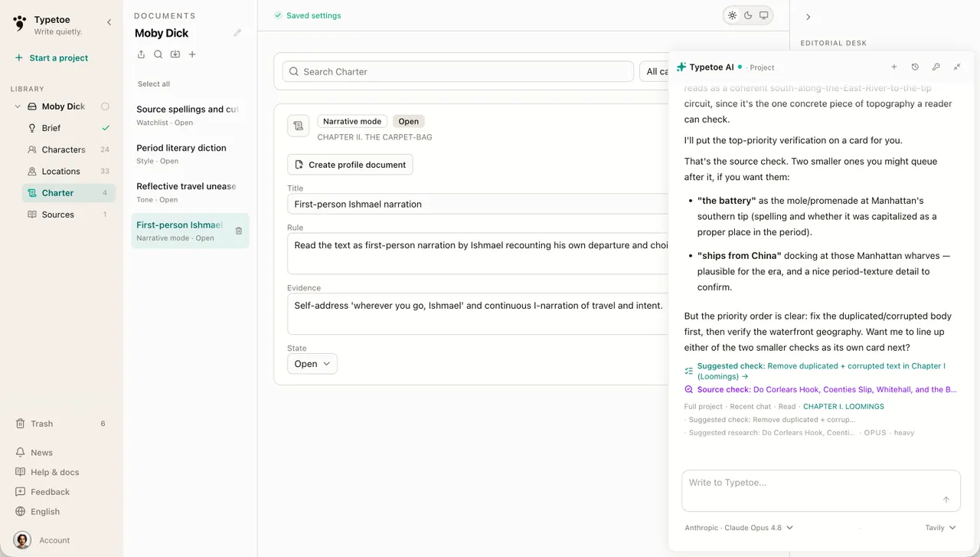This screenshot has width=980, height=557.
Task: Click the Open status badge in card
Action: tap(409, 121)
